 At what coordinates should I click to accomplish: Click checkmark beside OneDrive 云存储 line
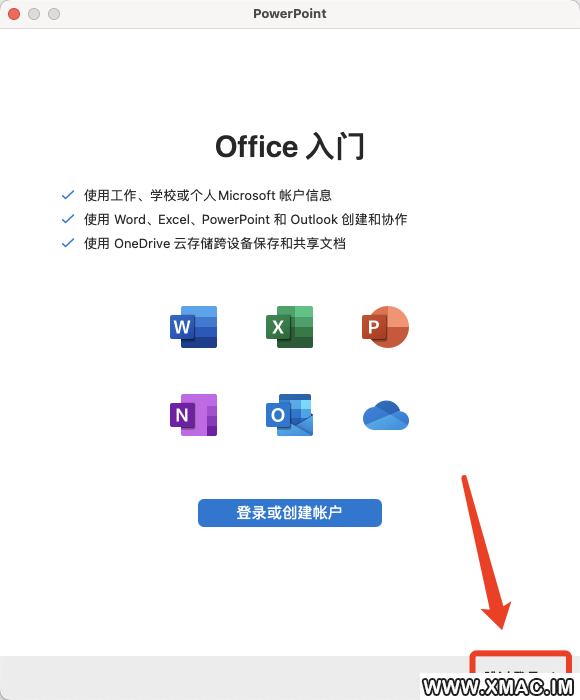(68, 243)
